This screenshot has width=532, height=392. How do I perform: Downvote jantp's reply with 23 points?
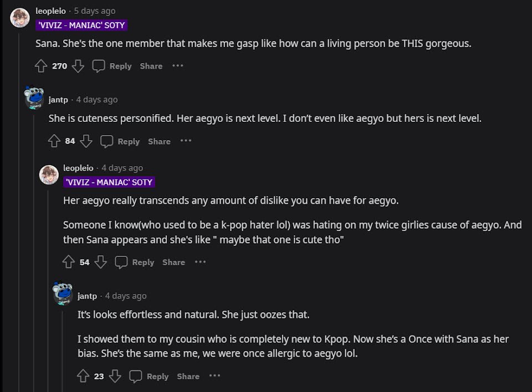click(115, 376)
